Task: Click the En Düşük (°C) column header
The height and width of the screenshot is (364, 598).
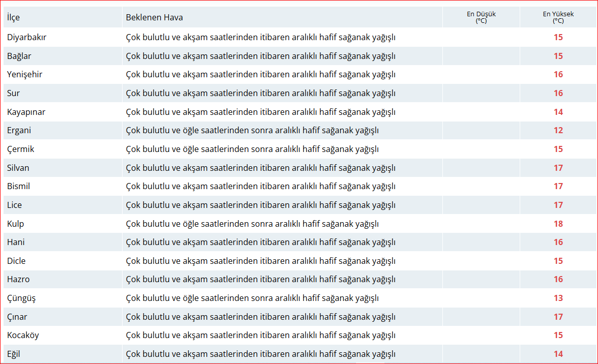Action: point(481,17)
